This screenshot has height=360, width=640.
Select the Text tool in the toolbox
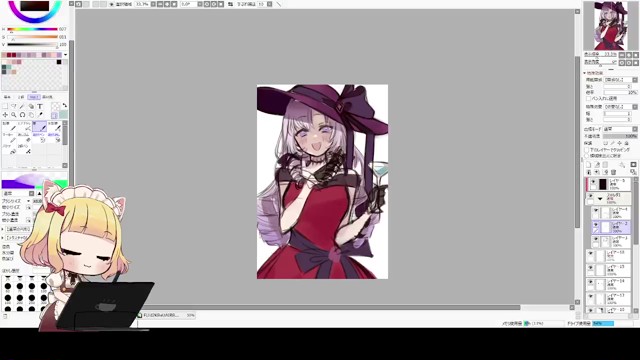(40, 106)
